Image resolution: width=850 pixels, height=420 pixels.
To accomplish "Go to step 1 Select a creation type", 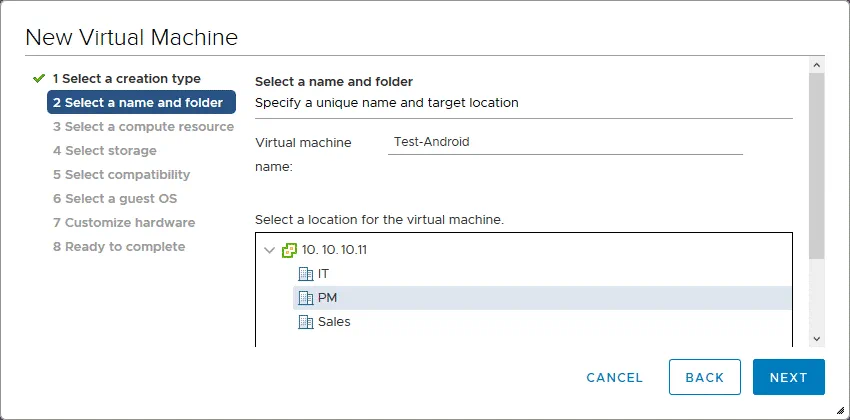I will pos(126,79).
